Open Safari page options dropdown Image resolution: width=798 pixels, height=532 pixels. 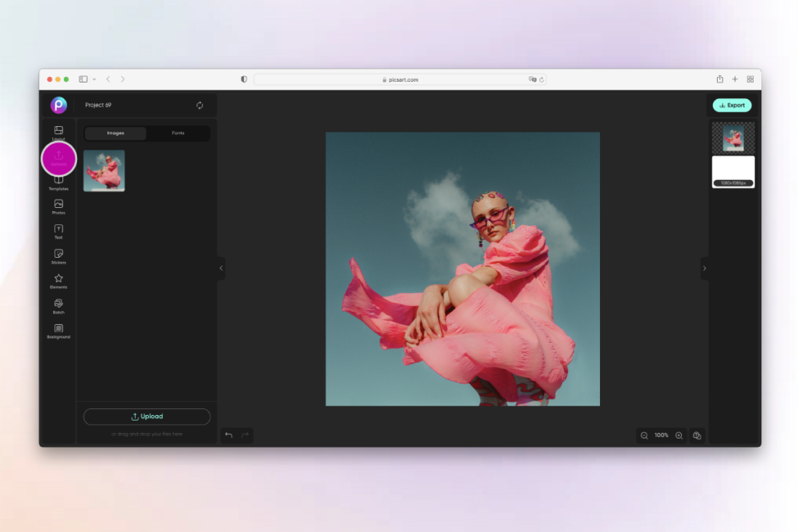pos(94,79)
